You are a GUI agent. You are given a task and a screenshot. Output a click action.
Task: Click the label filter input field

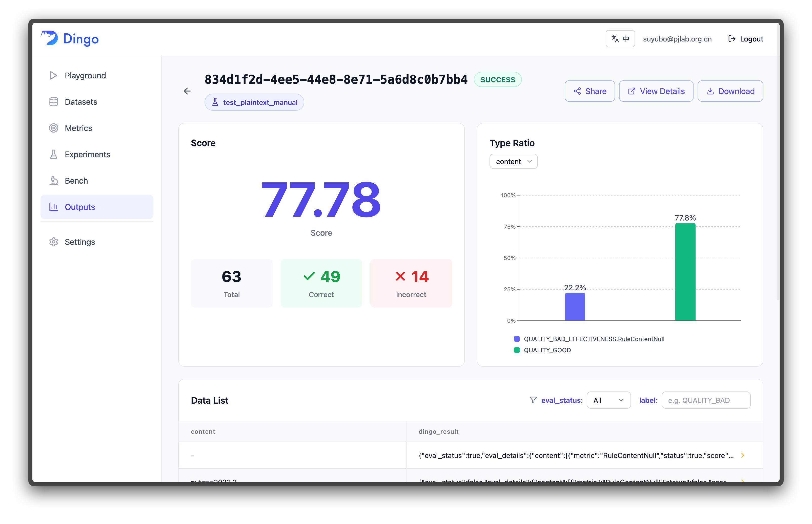(x=706, y=400)
